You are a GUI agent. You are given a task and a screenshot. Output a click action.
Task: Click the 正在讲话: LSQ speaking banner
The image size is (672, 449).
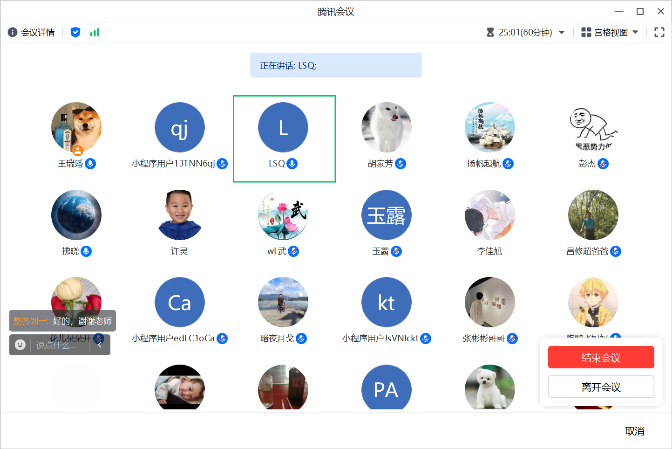[335, 65]
